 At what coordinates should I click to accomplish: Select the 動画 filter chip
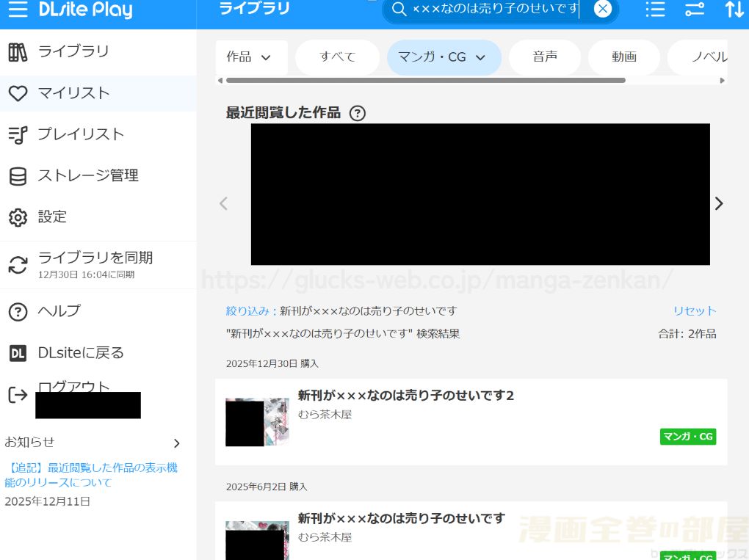point(623,57)
